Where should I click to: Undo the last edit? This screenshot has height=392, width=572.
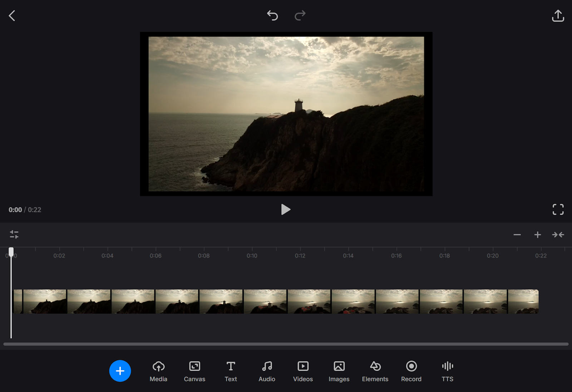[x=272, y=15]
